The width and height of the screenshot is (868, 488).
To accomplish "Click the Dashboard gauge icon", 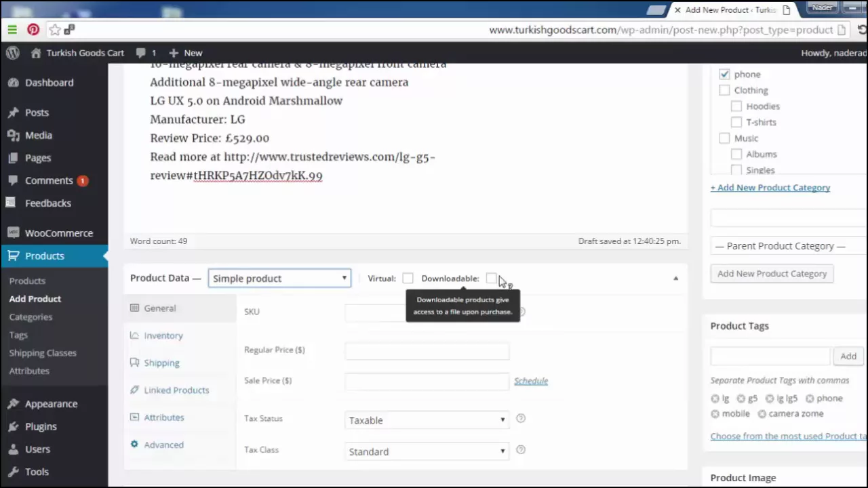I will pos(13,83).
